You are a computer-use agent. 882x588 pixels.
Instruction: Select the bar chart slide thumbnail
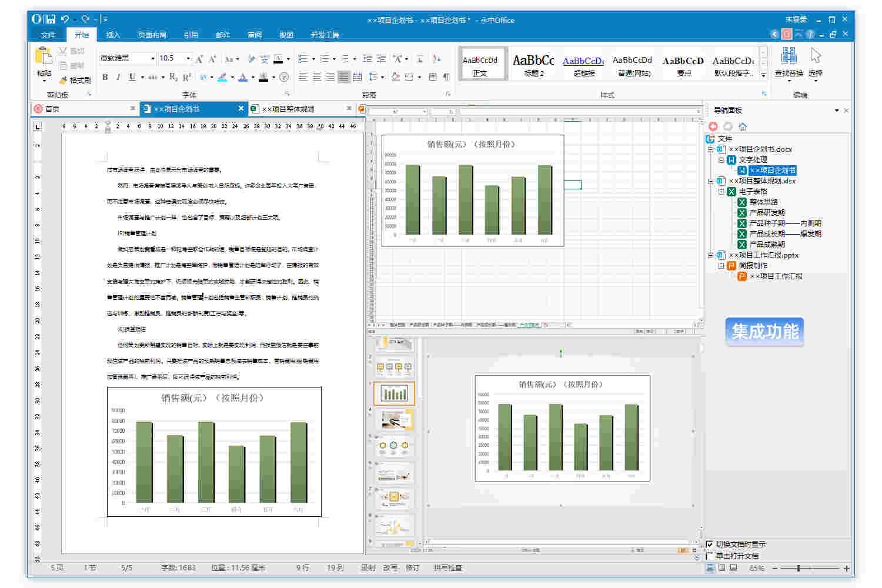coord(394,393)
